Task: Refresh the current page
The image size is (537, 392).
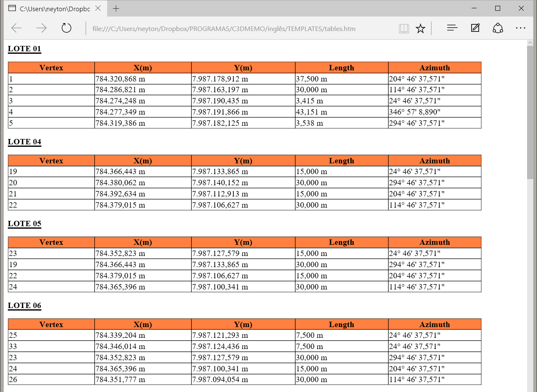Action: 66,28
